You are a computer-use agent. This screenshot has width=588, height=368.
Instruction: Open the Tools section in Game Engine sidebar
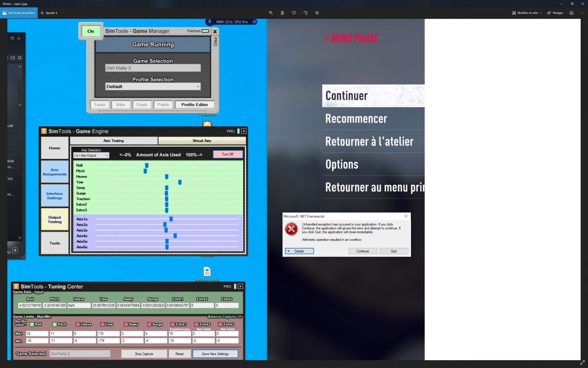point(54,243)
